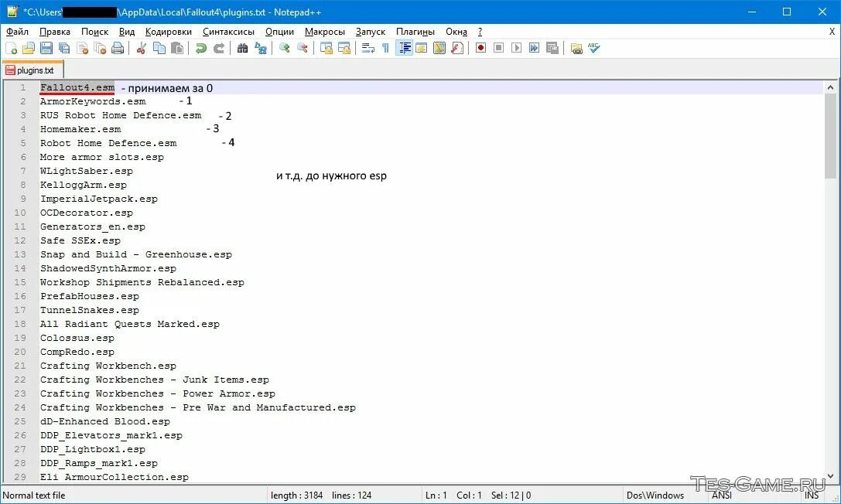Viewport: 841px width, 504px height.
Task: Click the Close document toolbar icon
Action: [x=82, y=48]
